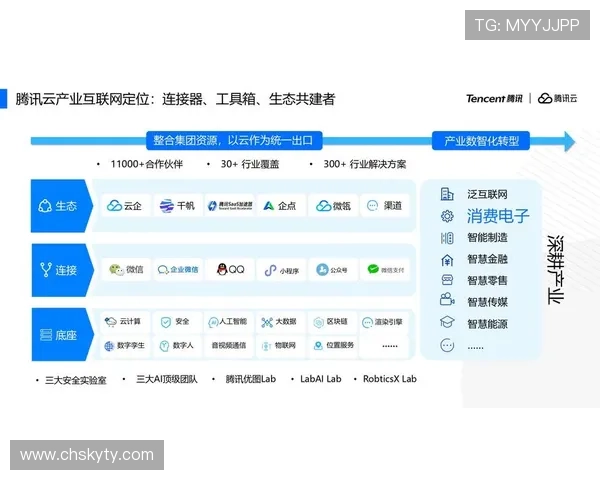Click the 大数据 network icon
600x480 pixels.
coord(267,322)
